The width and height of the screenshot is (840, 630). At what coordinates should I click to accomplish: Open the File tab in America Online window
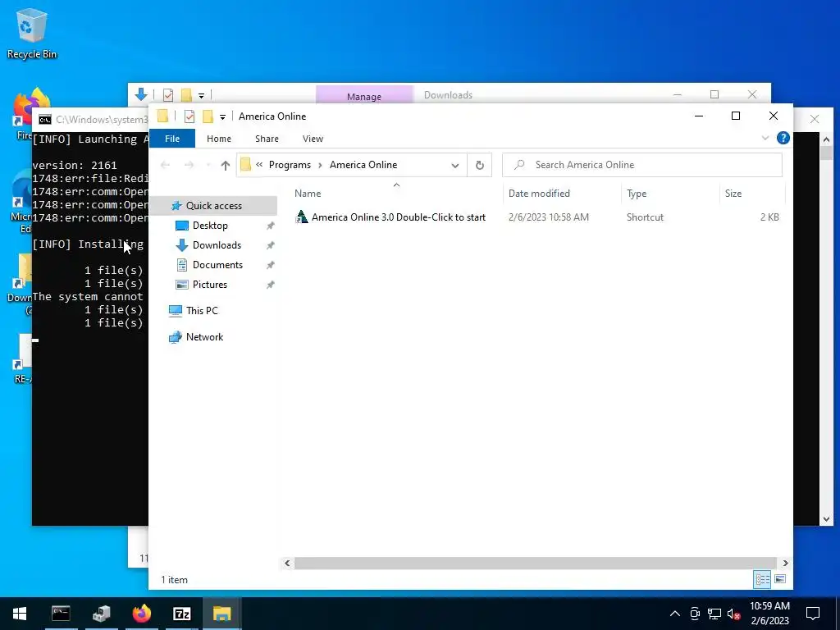click(x=172, y=139)
